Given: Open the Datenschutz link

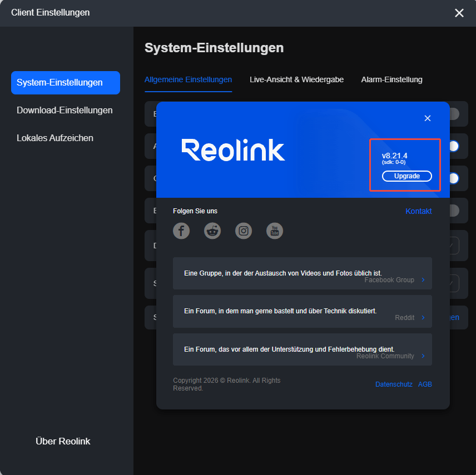Looking at the screenshot, I should (x=394, y=384).
